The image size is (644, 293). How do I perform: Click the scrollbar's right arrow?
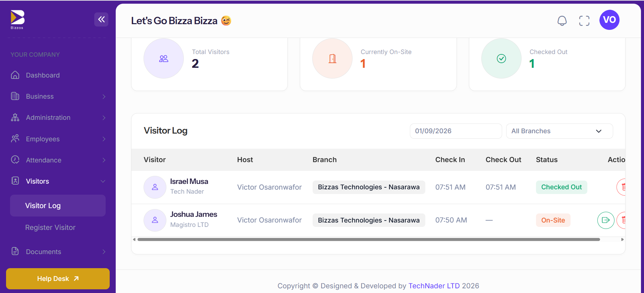(623, 240)
